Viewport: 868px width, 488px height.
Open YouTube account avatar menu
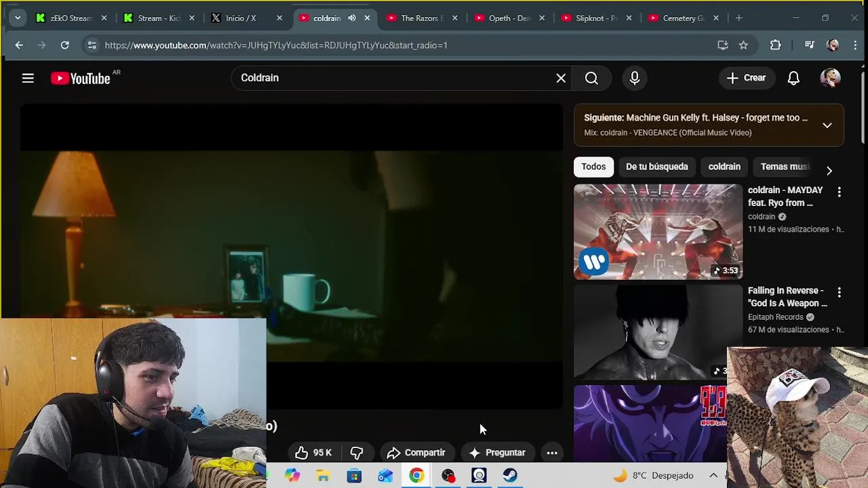tap(830, 78)
